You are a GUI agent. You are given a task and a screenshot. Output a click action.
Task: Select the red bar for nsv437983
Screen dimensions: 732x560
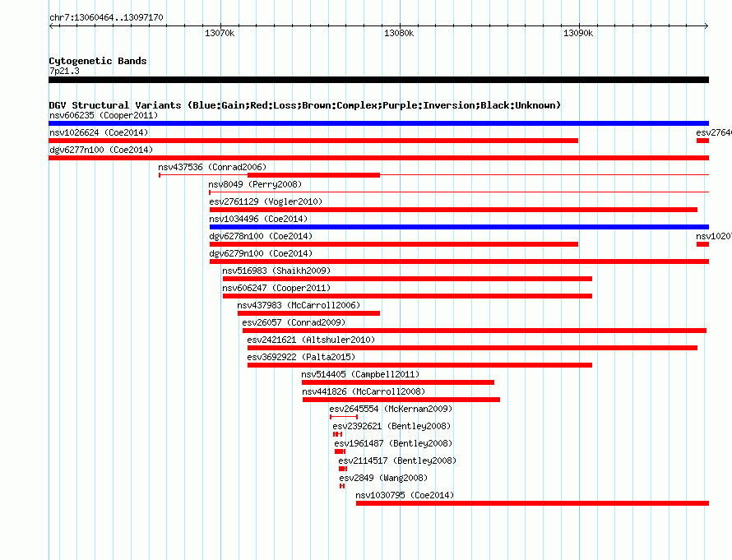coord(308,313)
